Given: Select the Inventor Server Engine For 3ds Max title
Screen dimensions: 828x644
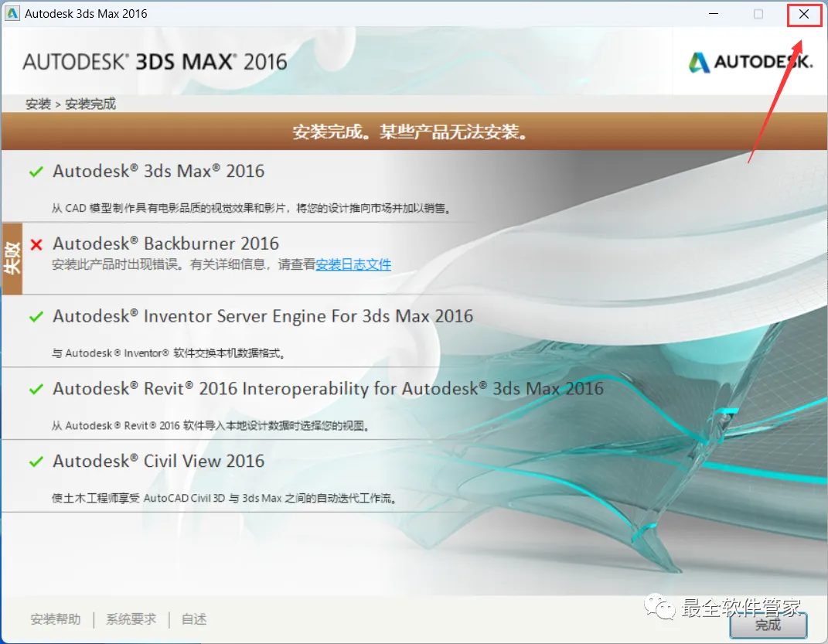Looking at the screenshot, I should (x=263, y=315).
